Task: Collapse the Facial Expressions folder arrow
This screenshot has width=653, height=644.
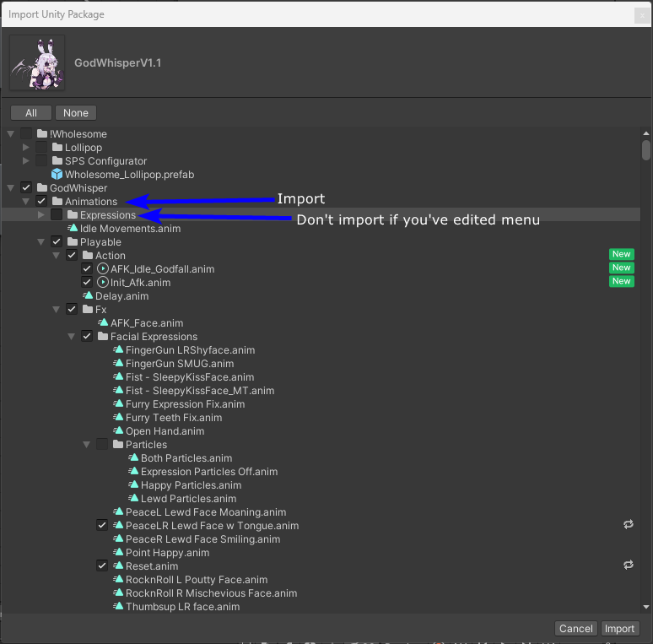Action: pyautogui.click(x=71, y=336)
